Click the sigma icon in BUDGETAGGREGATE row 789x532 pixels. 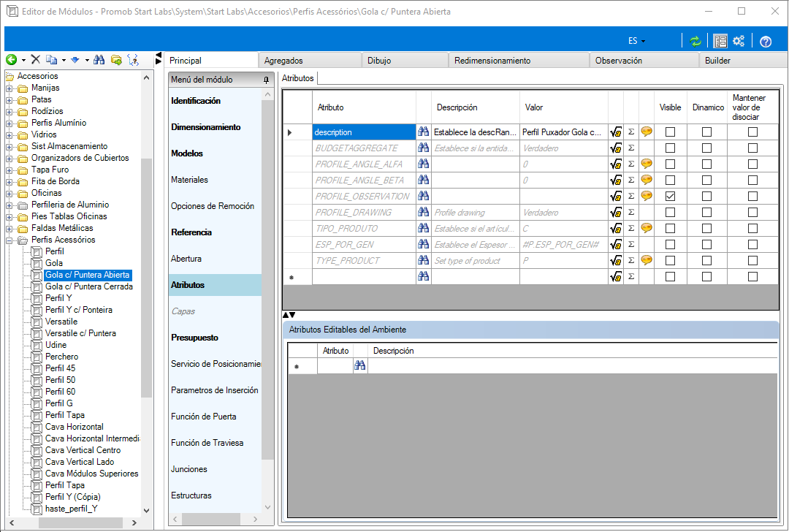click(x=631, y=148)
